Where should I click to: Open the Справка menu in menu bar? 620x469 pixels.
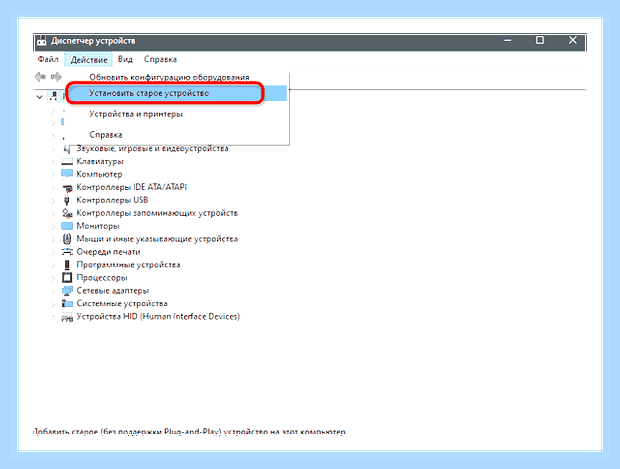pos(160,59)
